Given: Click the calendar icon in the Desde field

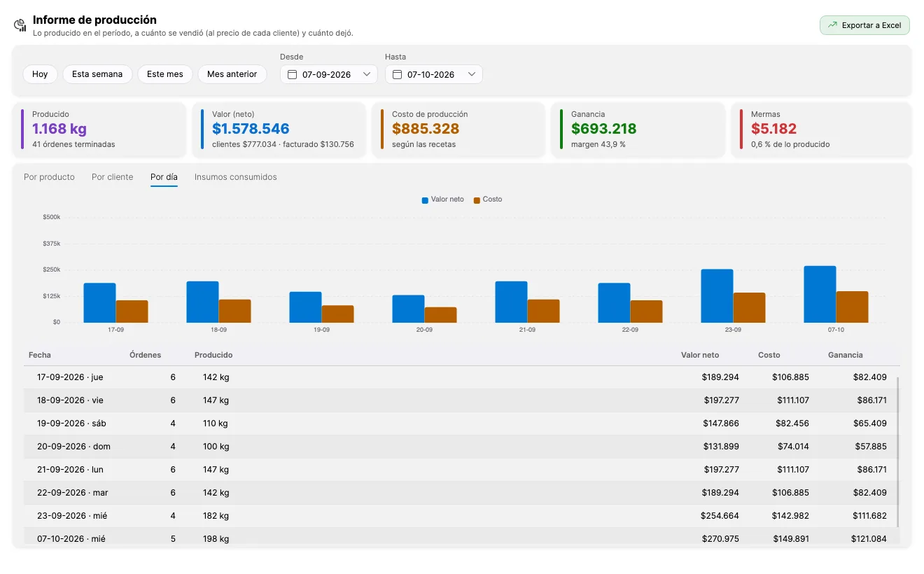Looking at the screenshot, I should (x=293, y=74).
